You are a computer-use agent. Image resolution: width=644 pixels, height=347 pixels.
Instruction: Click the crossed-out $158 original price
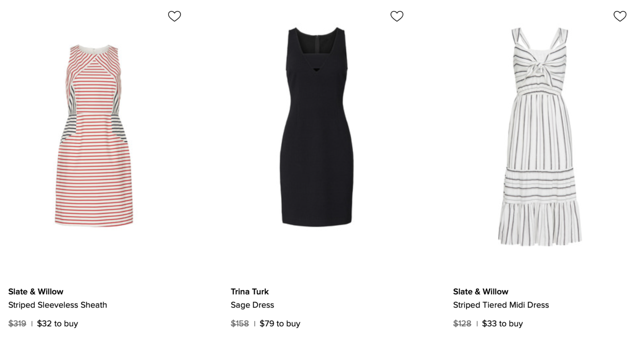[240, 324]
